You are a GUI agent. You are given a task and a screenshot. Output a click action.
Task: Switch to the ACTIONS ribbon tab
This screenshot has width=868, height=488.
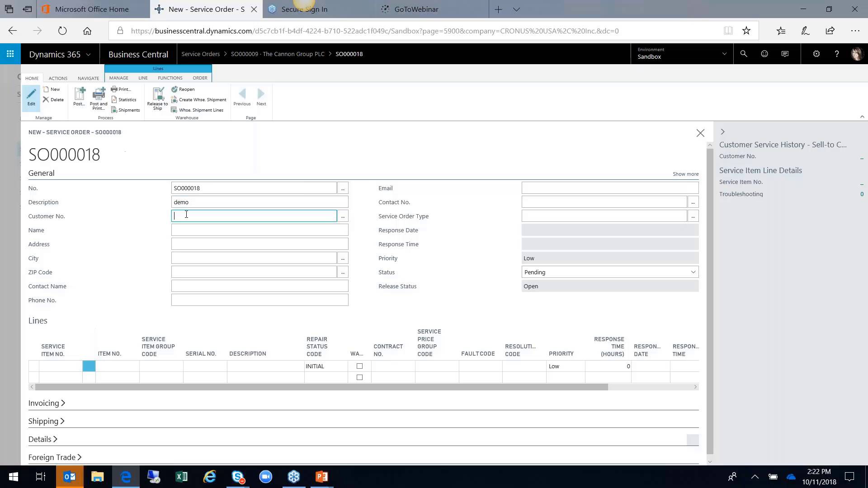tap(58, 78)
